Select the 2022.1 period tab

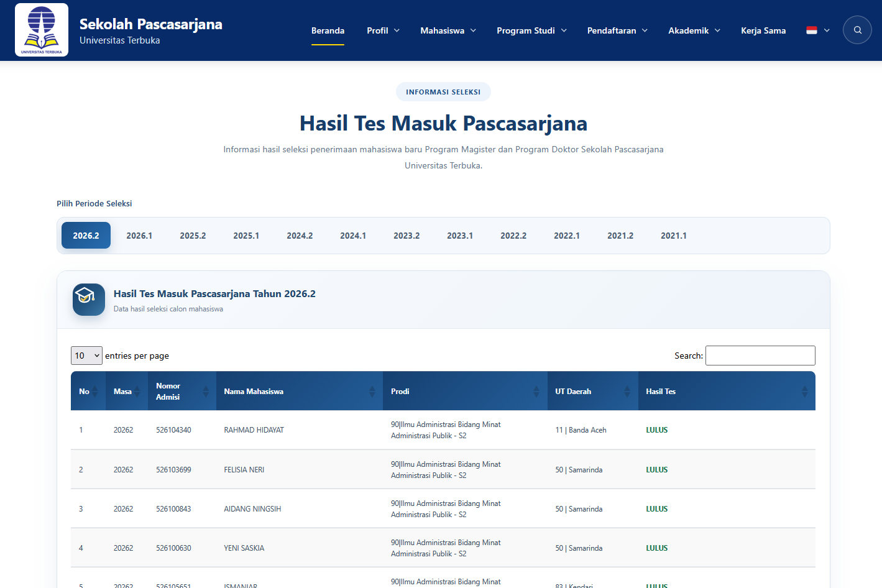click(567, 236)
